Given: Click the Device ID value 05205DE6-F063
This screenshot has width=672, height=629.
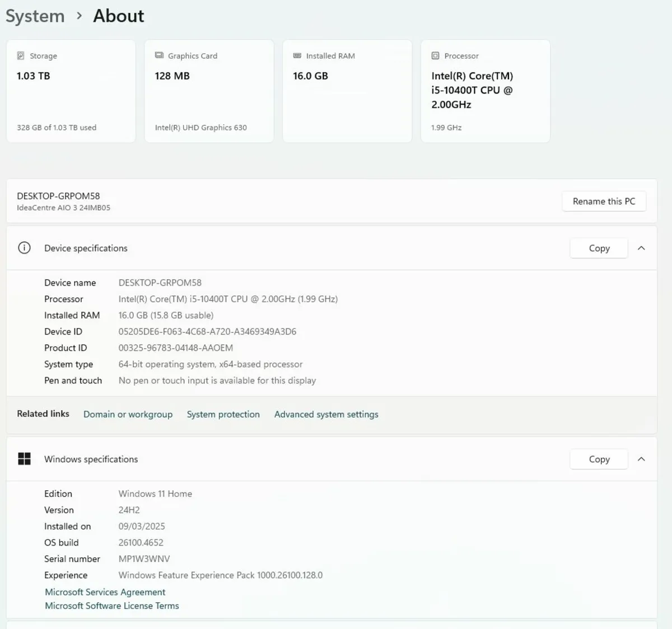Looking at the screenshot, I should point(207,331).
